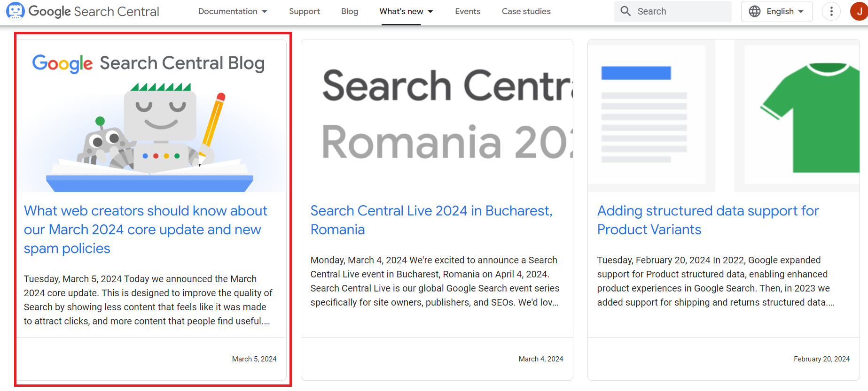Click the summary starting 'Monday, March 4, 2024'
868x391 pixels.
(x=435, y=281)
